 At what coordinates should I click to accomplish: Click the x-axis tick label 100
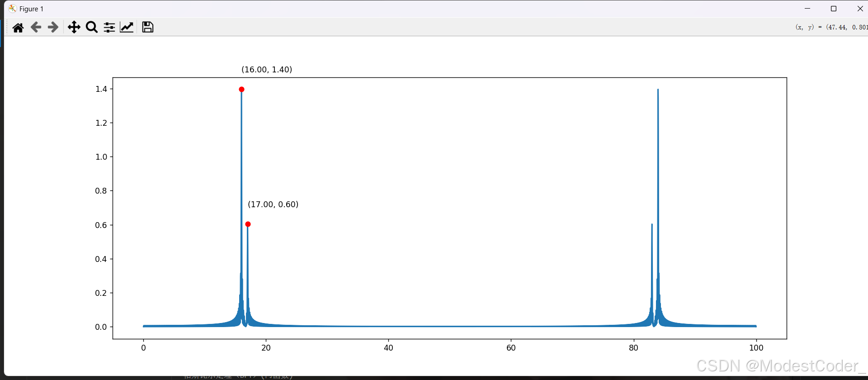pos(756,348)
